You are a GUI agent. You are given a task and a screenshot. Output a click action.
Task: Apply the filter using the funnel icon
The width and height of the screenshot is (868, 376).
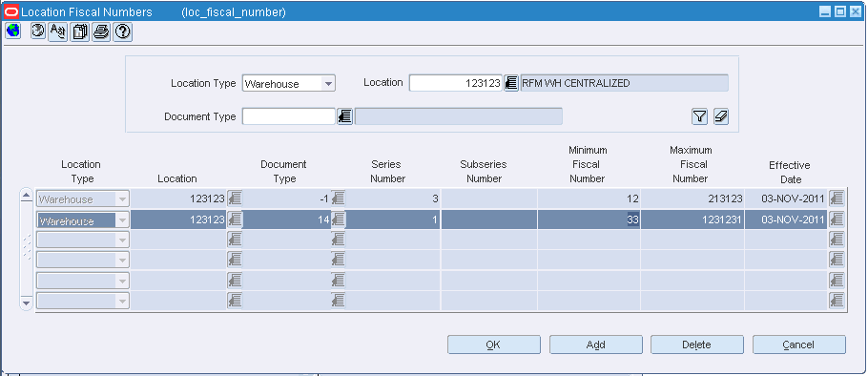700,116
